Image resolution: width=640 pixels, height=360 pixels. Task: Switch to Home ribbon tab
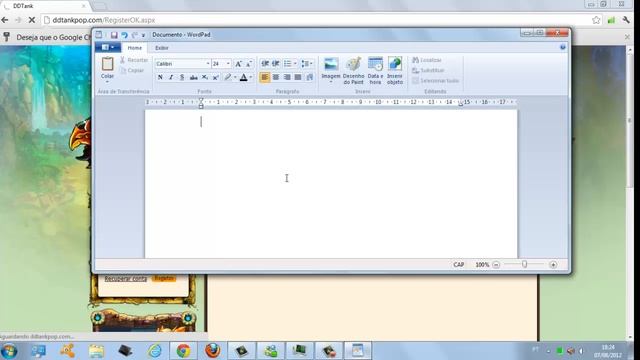point(134,48)
